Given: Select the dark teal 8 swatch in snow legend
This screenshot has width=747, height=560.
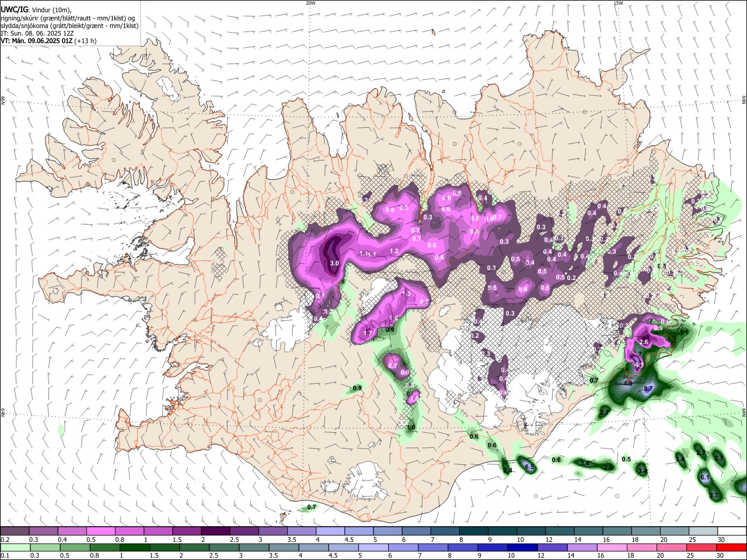Looking at the screenshot, I should [x=474, y=531].
